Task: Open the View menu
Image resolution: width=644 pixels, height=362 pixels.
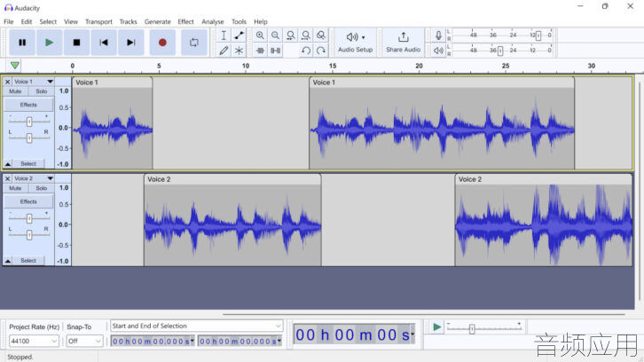Action: tap(71, 22)
